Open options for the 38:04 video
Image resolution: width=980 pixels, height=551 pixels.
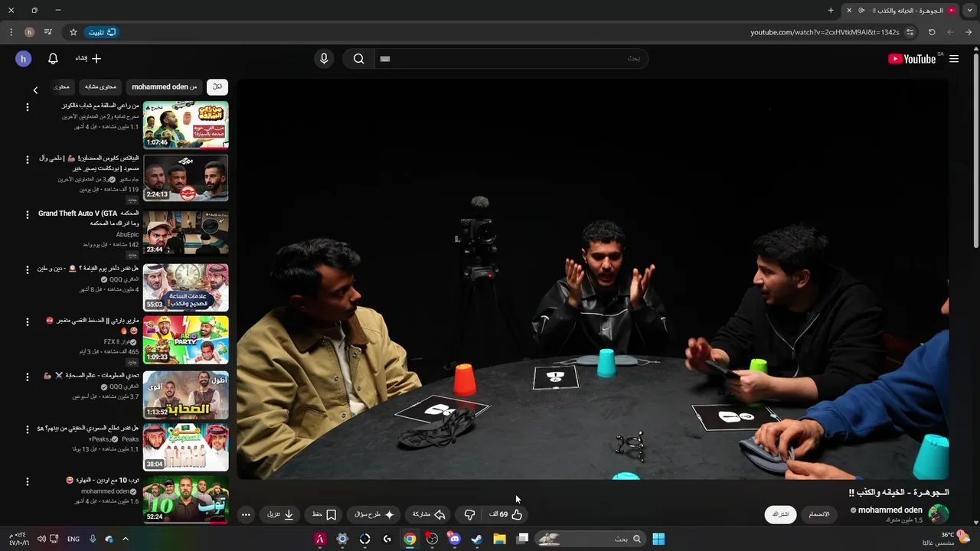(x=28, y=429)
